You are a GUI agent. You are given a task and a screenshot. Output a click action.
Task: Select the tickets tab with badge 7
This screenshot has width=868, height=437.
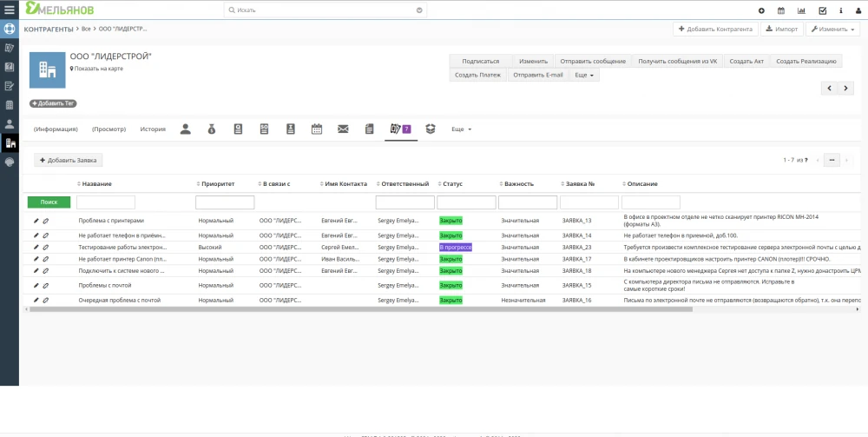coord(401,129)
